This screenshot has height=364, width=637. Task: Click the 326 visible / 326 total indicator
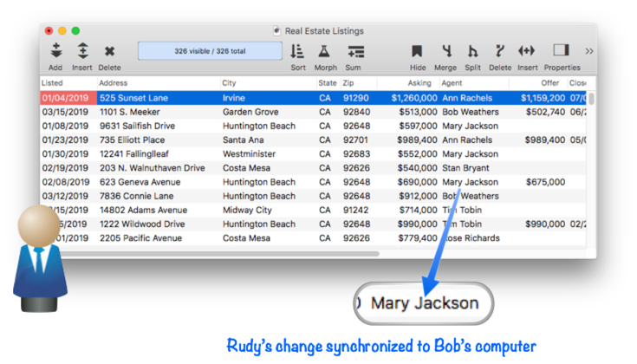pos(210,51)
